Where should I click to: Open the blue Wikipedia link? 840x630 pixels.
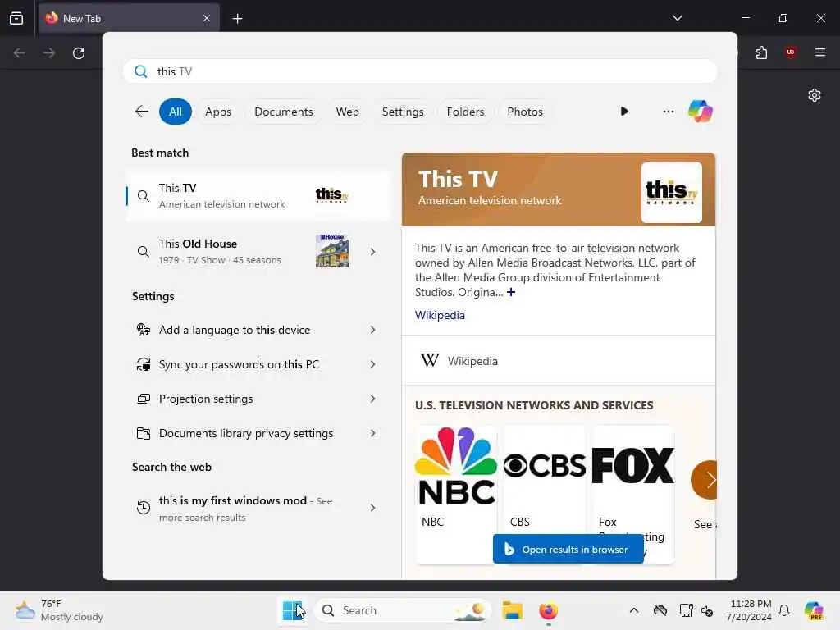440,315
